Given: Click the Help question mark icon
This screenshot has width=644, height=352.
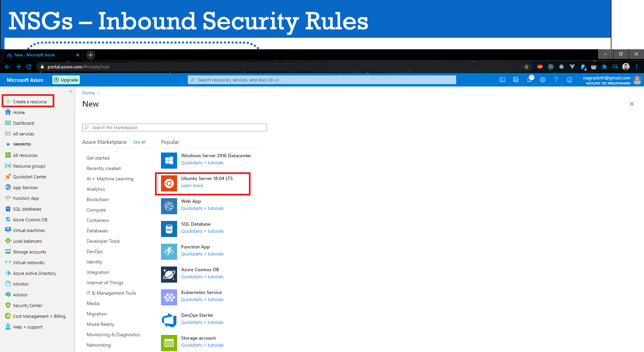Looking at the screenshot, I should point(556,80).
